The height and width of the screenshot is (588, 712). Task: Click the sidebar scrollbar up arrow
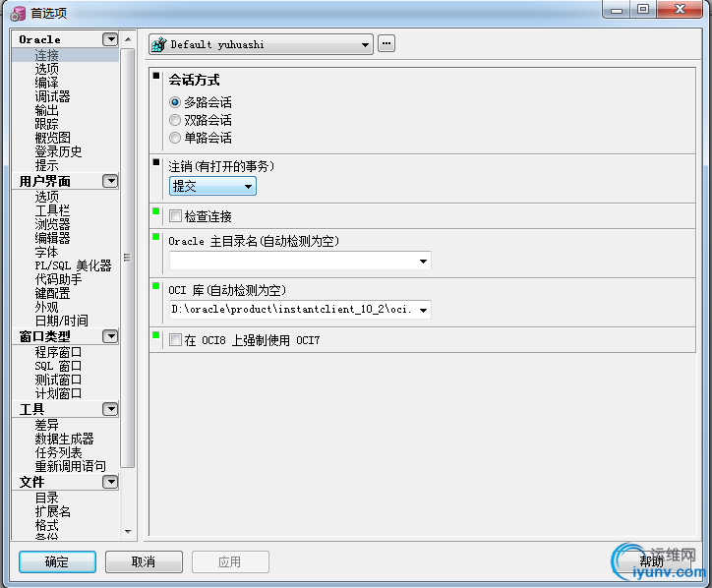(129, 39)
